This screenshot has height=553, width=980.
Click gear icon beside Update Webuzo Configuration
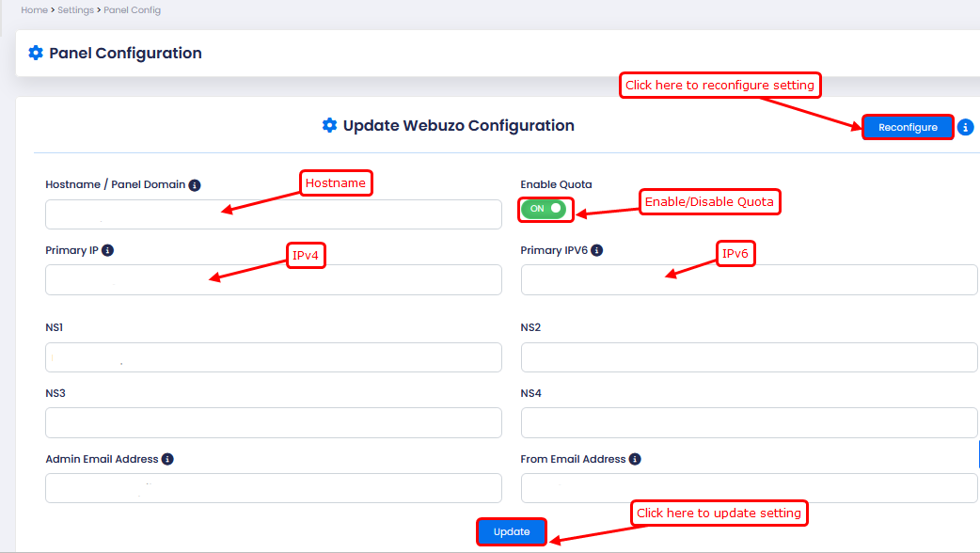[x=329, y=126]
